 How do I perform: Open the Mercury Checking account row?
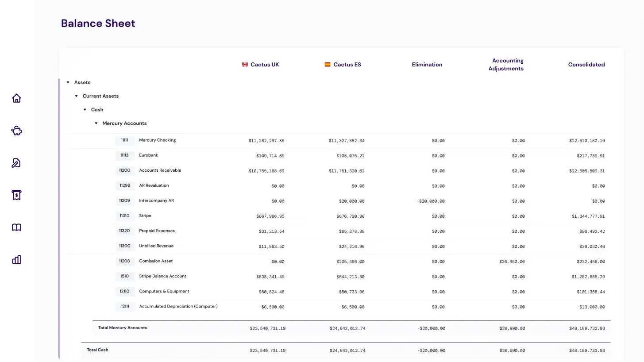click(157, 140)
